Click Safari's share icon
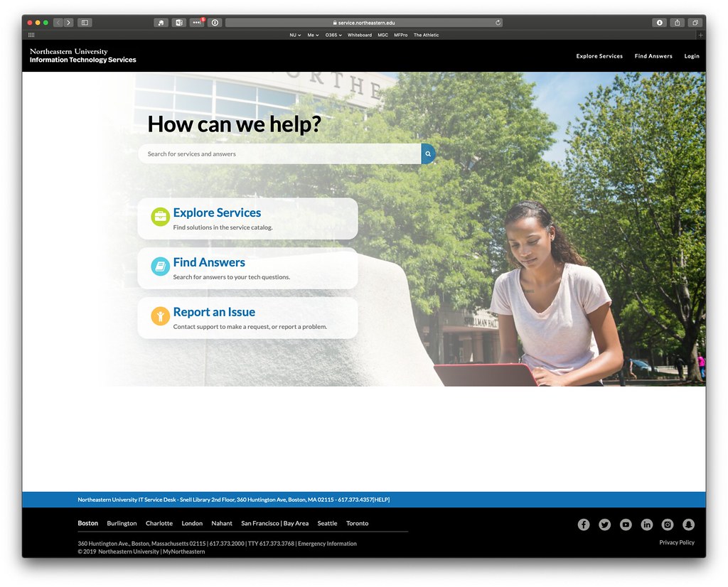 point(678,22)
